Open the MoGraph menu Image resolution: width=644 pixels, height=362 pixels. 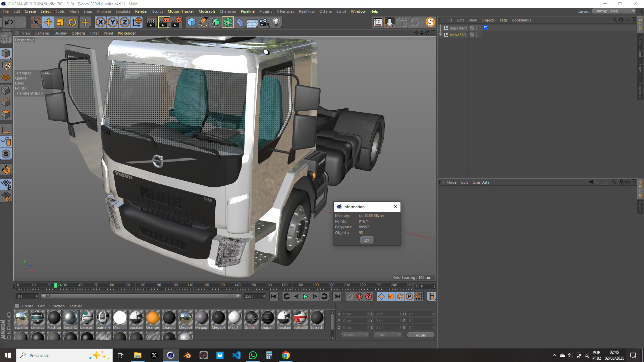207,11
